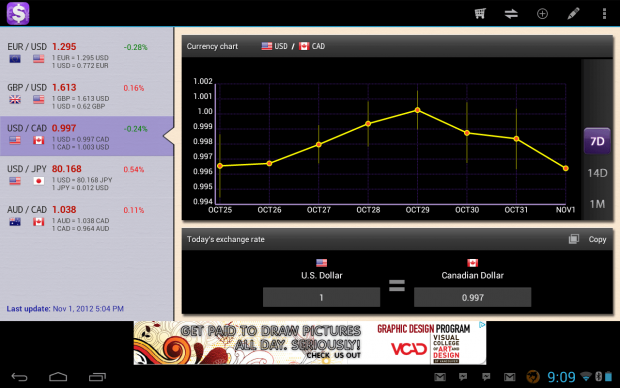620x388 pixels.
Task: Switch chart to 1M range
Action: (x=597, y=204)
